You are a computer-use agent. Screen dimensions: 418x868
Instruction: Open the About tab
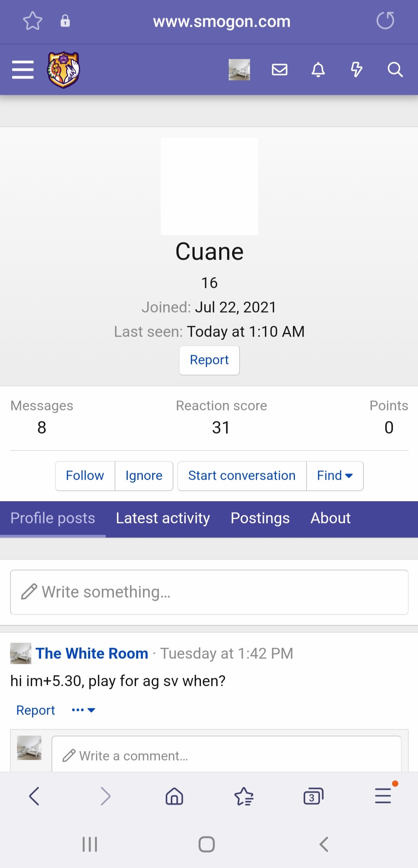pyautogui.click(x=331, y=518)
